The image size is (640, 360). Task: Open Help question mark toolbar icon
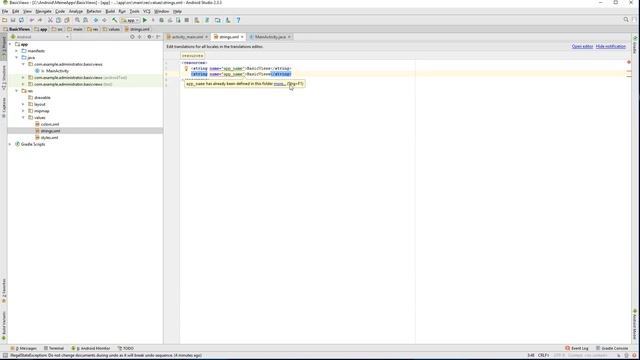238,20
